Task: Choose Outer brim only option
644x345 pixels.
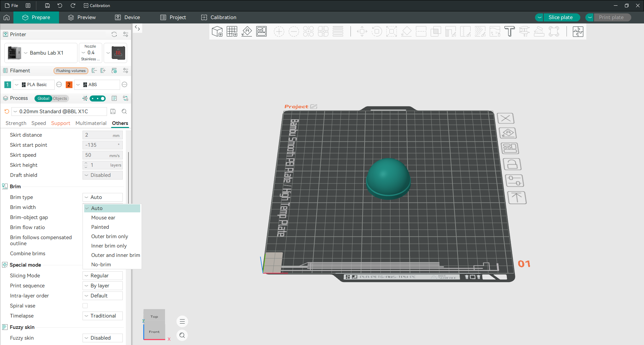Action: tap(112, 236)
